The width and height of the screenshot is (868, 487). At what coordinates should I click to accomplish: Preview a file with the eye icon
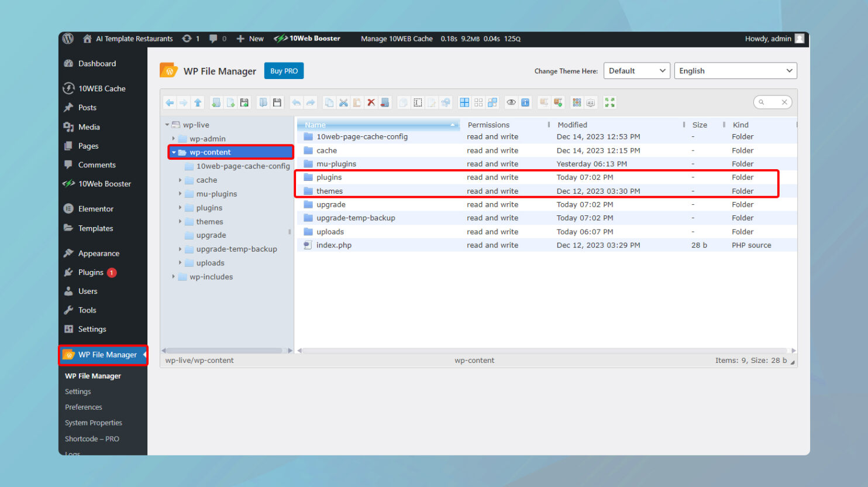click(x=511, y=102)
